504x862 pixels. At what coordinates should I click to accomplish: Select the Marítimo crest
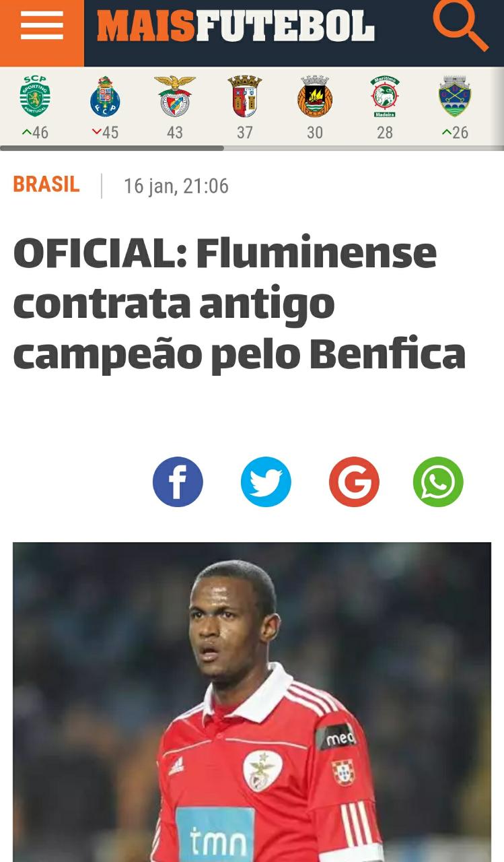pos(385,96)
